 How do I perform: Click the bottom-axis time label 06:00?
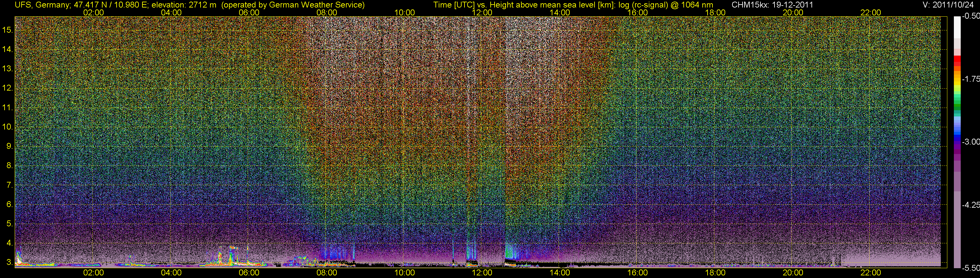point(249,273)
